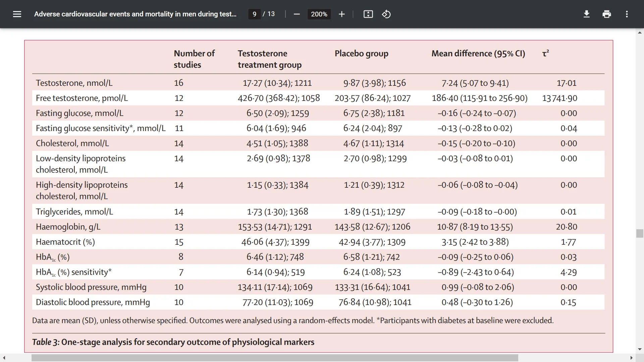Click the HbA1c studies count '8'
Image resolution: width=644 pixels, height=362 pixels.
click(181, 257)
